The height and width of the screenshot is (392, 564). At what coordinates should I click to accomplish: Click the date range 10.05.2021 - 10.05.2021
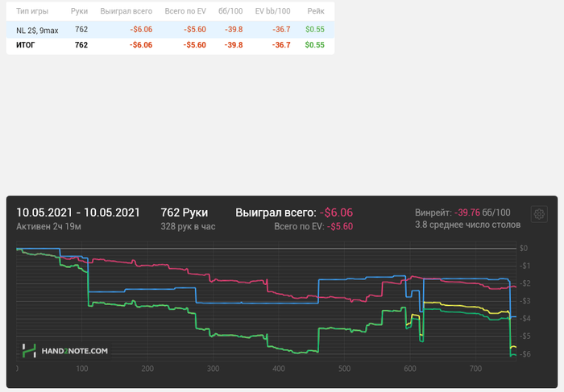(78, 213)
